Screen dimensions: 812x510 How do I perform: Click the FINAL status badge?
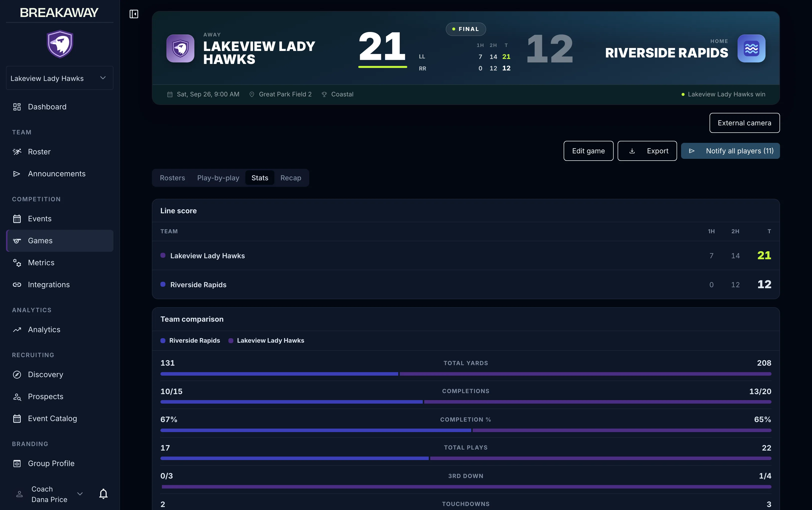[x=466, y=29]
